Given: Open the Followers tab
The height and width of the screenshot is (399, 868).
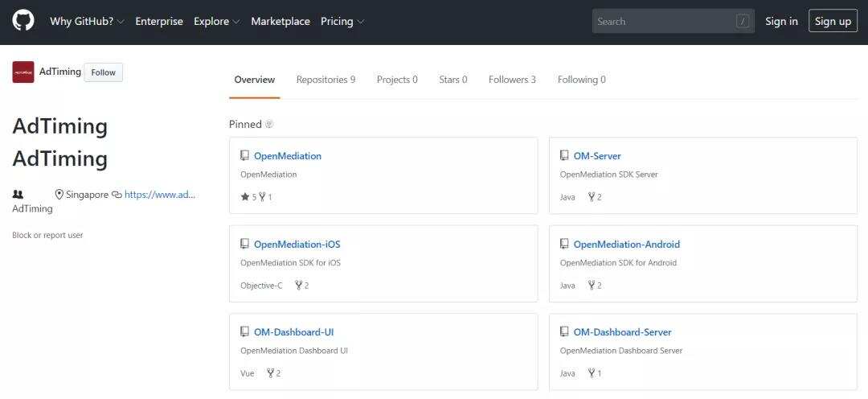Looking at the screenshot, I should point(512,80).
